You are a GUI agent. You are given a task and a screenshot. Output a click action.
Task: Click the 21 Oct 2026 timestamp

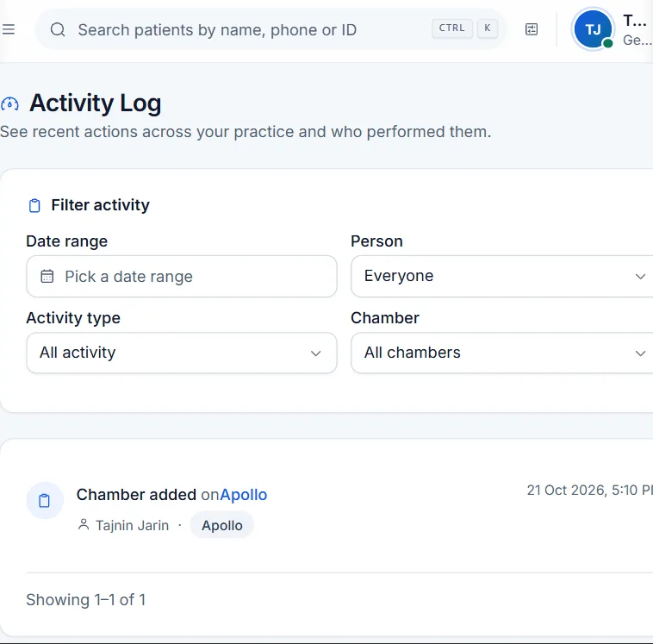pyautogui.click(x=590, y=491)
